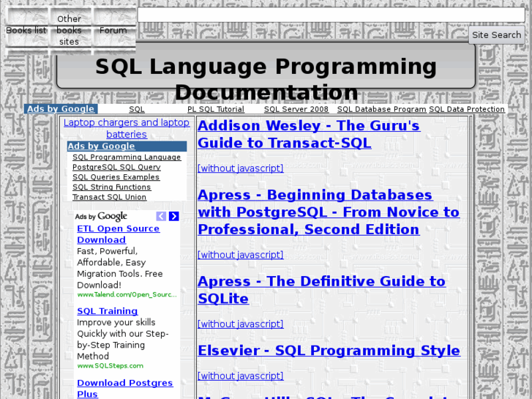Click the next ads arrow icon

pyautogui.click(x=173, y=216)
